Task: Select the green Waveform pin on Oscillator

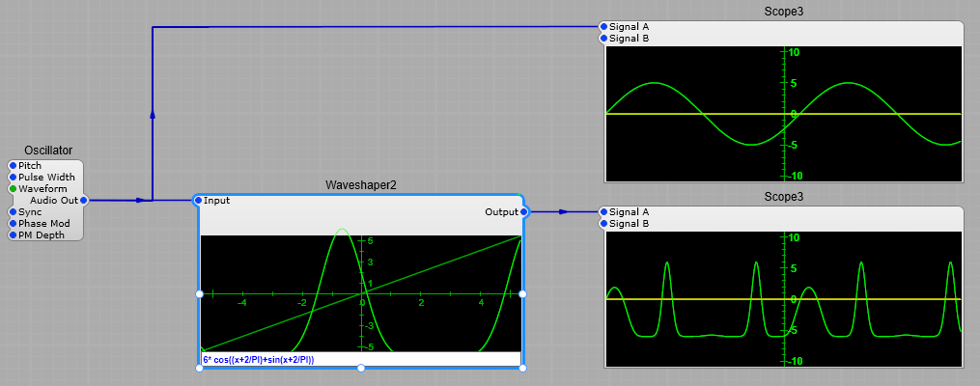Action: [13, 189]
